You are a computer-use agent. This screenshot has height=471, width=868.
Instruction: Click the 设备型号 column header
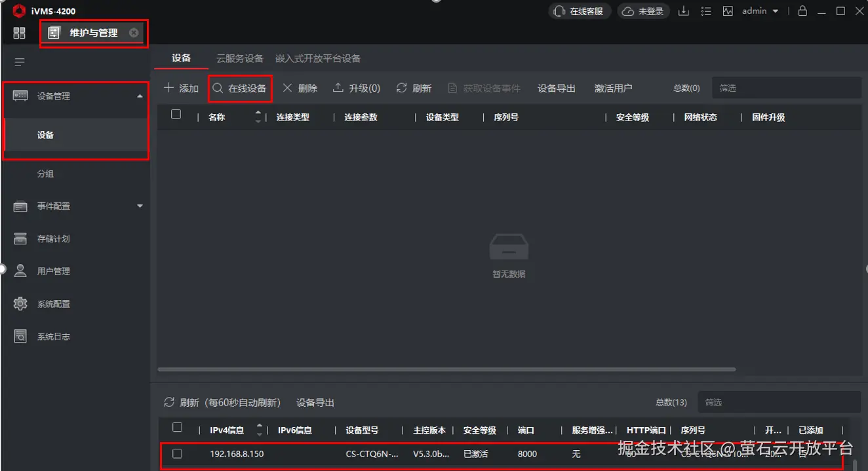(x=362, y=430)
